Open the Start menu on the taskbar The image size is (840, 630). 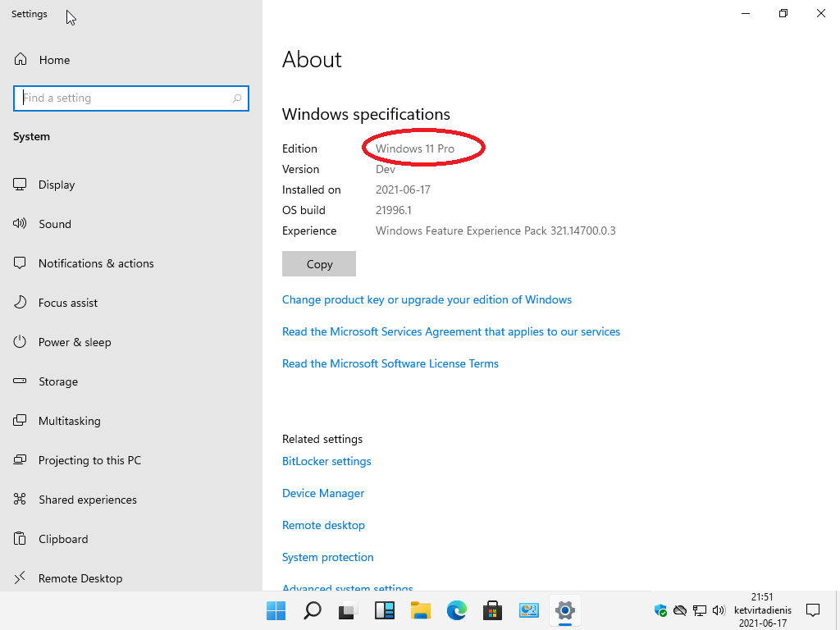pos(276,610)
